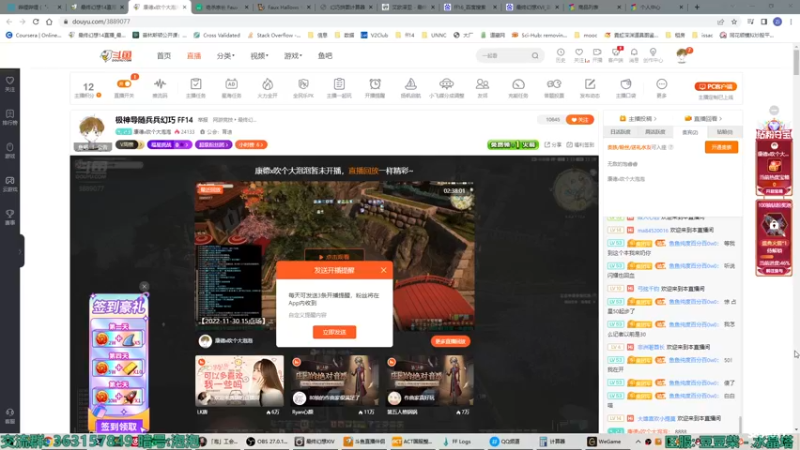This screenshot has width=800, height=450.
Task: Open FF Logs in the taskbar
Action: point(457,441)
